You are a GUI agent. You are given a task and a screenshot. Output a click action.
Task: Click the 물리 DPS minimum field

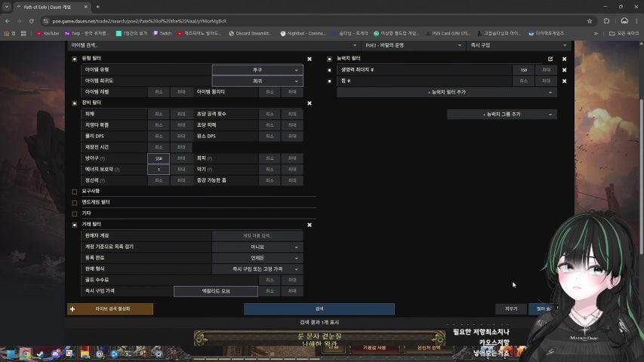pos(159,137)
